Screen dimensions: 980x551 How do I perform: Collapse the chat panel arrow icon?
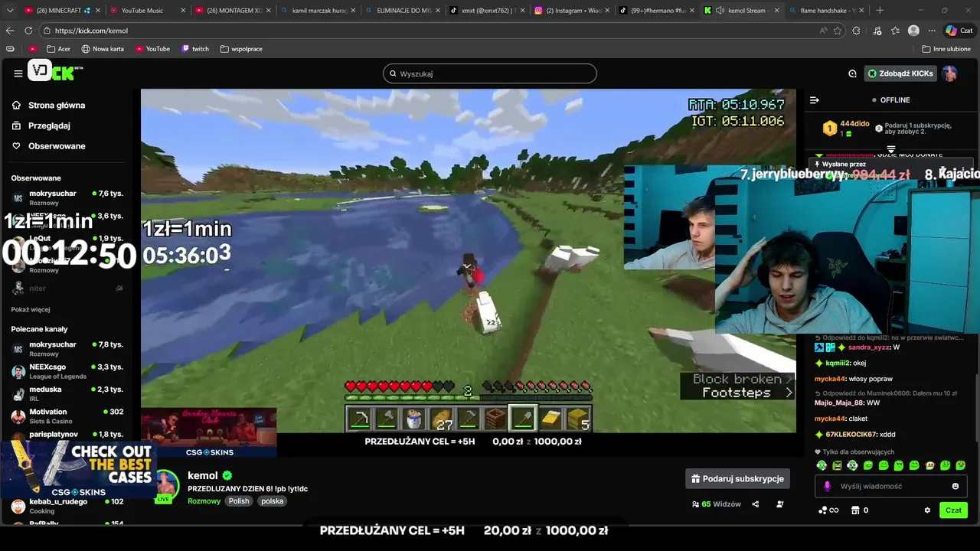[x=815, y=99]
